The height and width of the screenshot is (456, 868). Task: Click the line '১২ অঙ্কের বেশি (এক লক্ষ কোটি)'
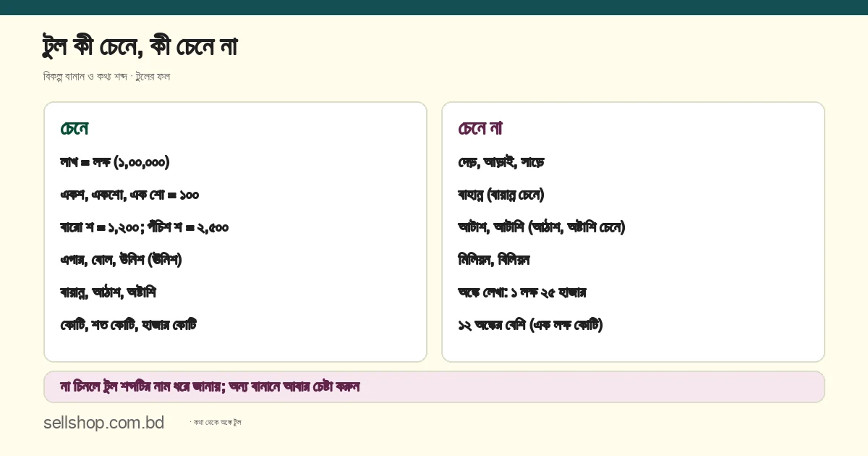coord(530,325)
